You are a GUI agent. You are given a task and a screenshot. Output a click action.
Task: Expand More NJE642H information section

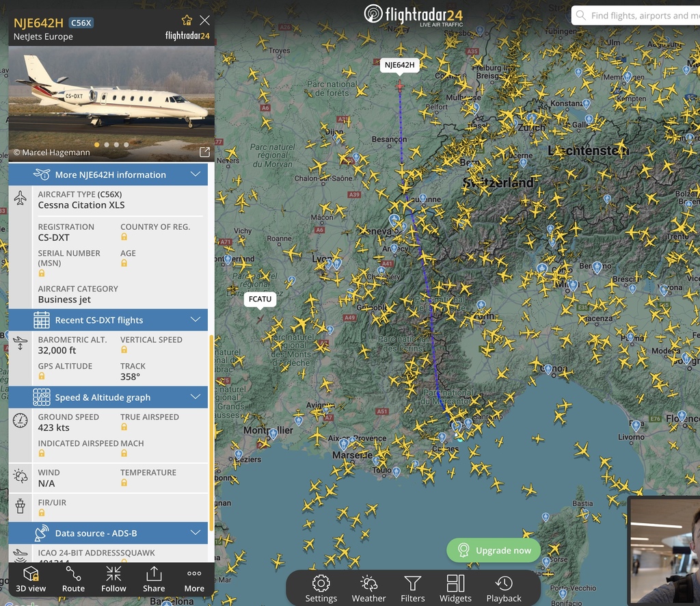(108, 174)
